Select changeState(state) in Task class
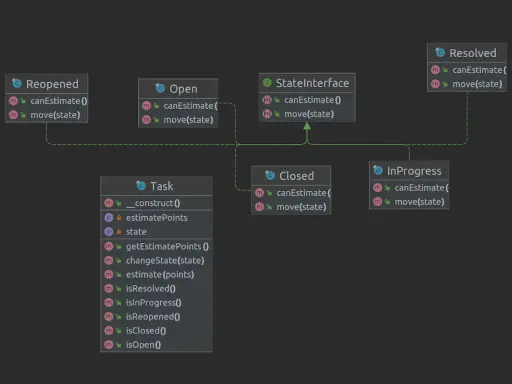Image resolution: width=512 pixels, height=384 pixels. [x=165, y=261]
